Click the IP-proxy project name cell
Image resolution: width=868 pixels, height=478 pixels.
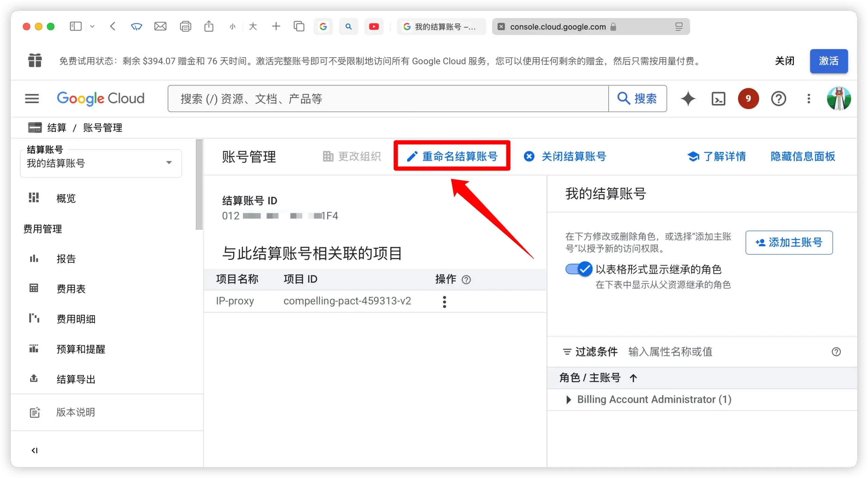235,301
